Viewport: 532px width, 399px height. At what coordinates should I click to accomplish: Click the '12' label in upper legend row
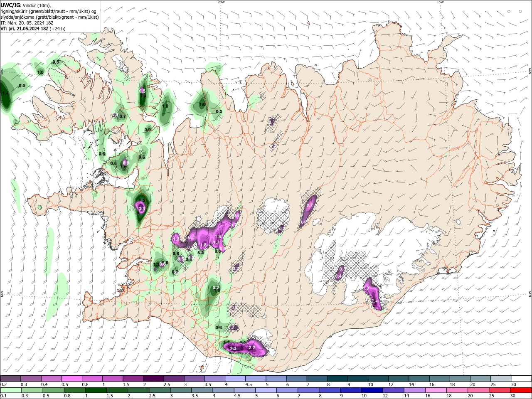coord(391,384)
